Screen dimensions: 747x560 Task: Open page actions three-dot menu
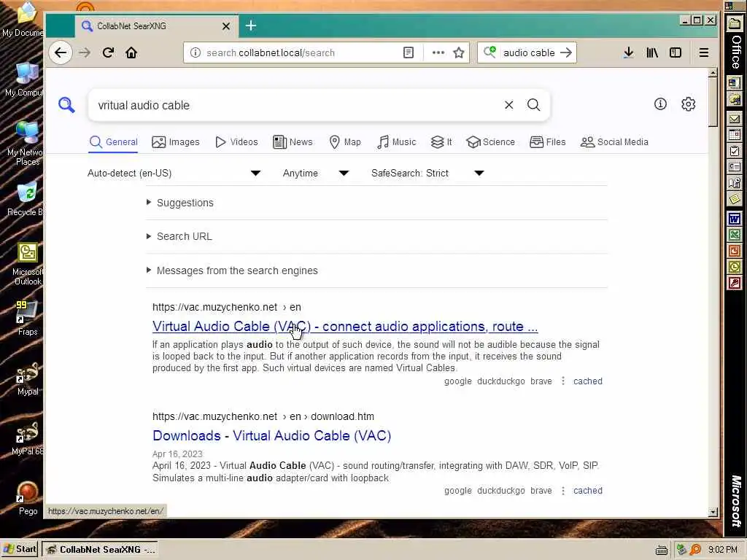coord(438,52)
